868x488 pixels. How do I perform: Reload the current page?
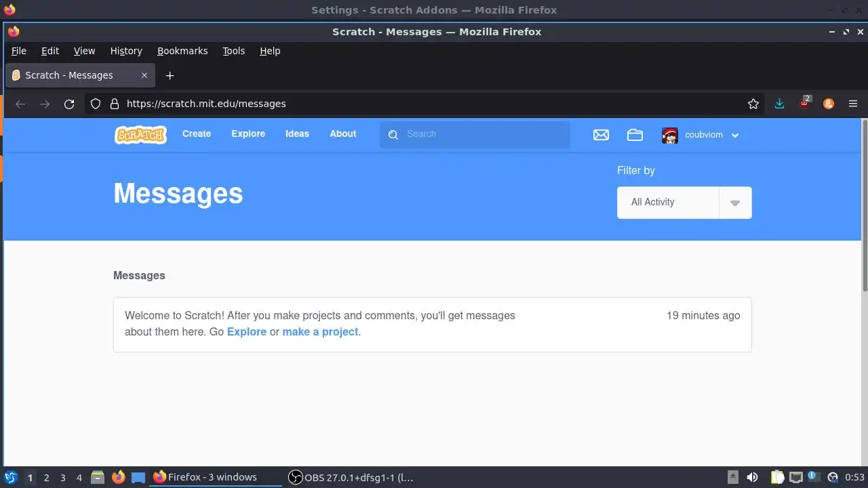[x=68, y=104]
